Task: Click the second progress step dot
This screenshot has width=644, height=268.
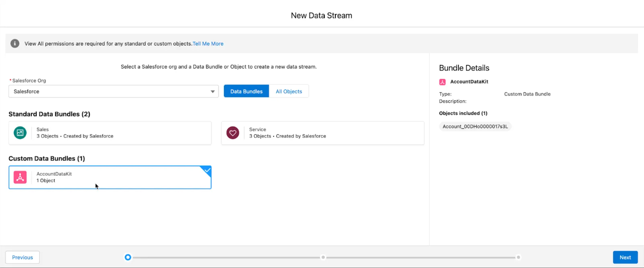Action: [323, 257]
